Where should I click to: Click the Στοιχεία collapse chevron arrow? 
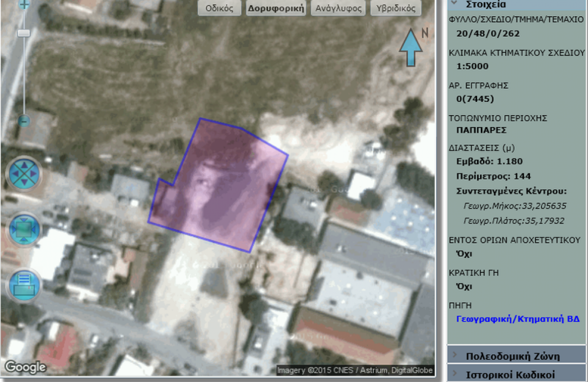(x=454, y=4)
